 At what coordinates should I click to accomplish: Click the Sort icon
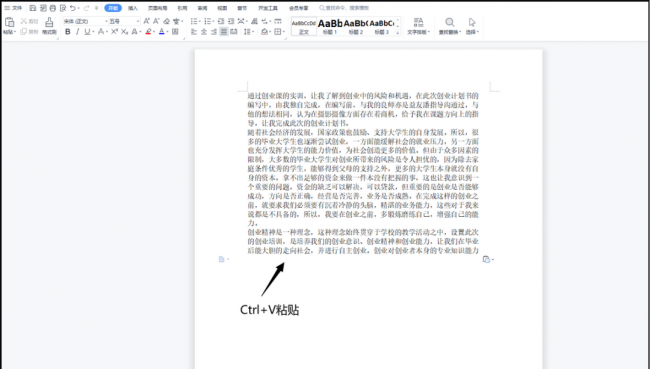(255, 21)
